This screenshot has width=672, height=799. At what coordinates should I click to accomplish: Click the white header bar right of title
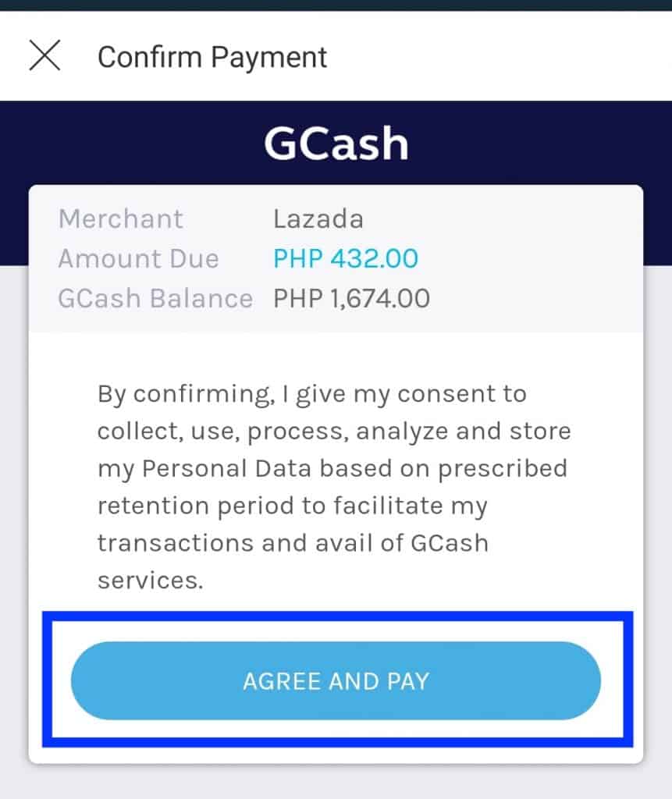[500, 57]
